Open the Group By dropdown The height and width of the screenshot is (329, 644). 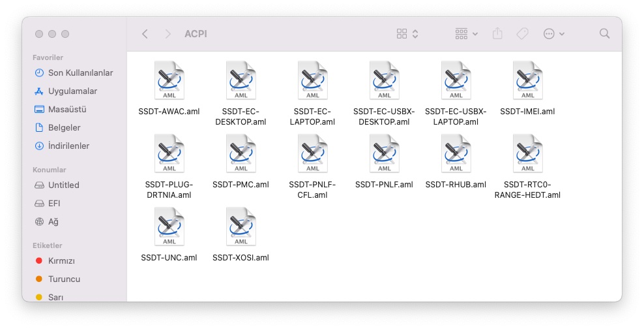coord(467,34)
